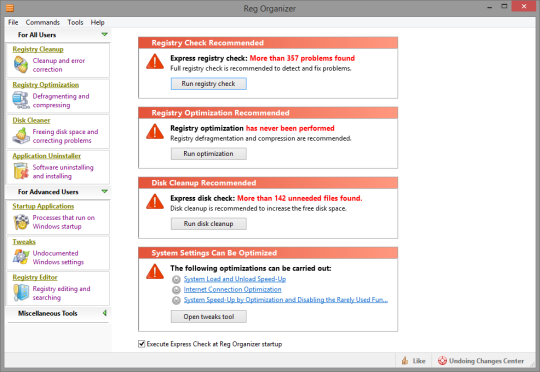The height and width of the screenshot is (372, 540).
Task: Open the Disk Cleaner heading link
Action: coord(31,120)
